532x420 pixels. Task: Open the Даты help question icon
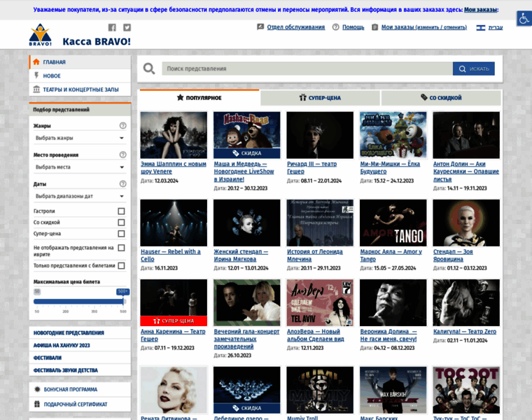pos(122,184)
